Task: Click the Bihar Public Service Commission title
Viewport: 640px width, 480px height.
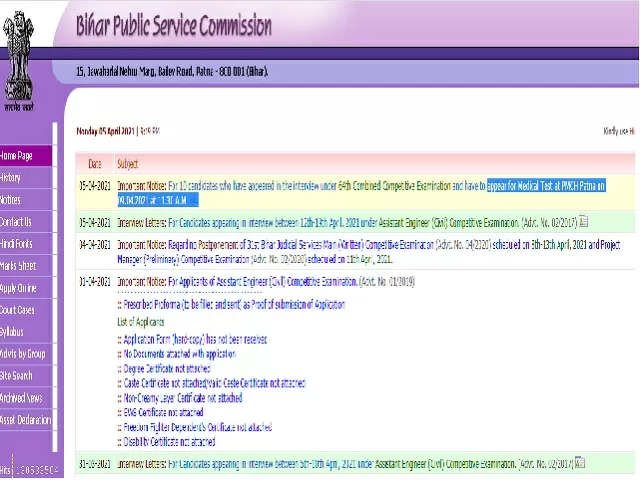Action: tap(174, 25)
